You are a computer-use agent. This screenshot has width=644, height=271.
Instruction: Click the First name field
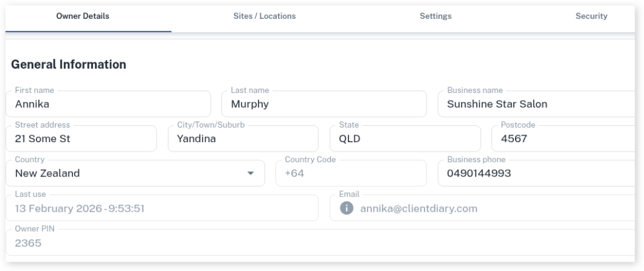(111, 104)
